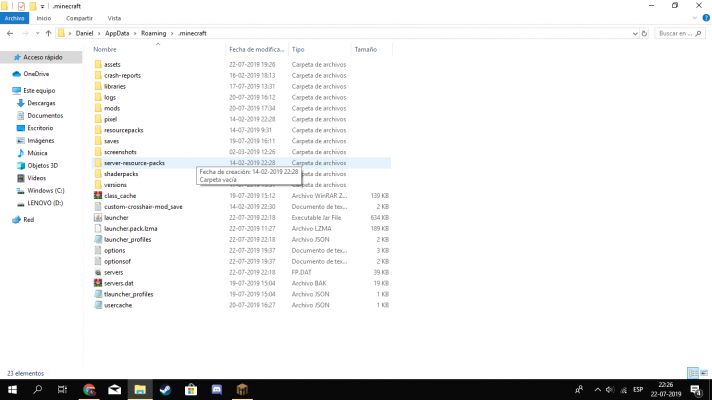Select the options text document icon

(x=98, y=250)
